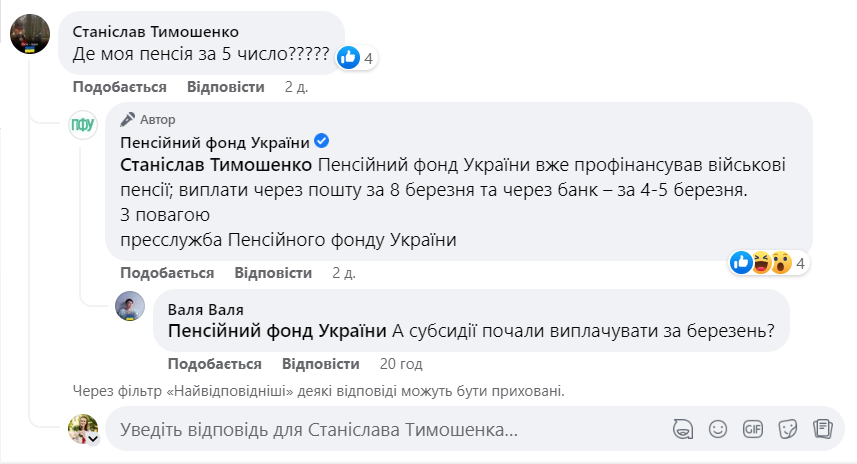Open the emoji picker in reply box

coord(717,429)
